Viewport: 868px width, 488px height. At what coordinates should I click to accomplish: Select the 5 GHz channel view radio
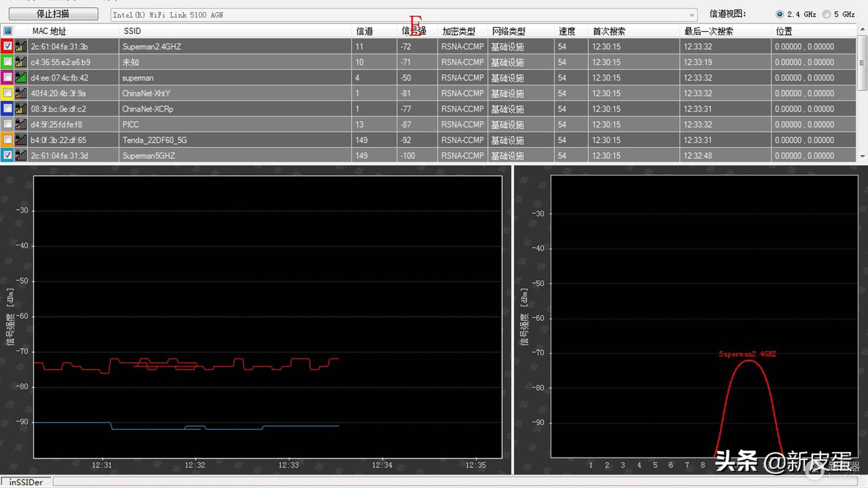pyautogui.click(x=827, y=14)
